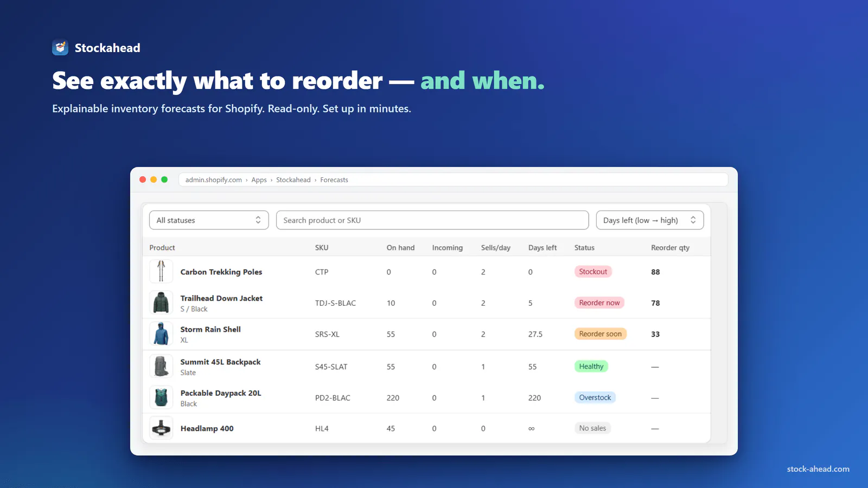868x488 pixels.
Task: Click the infinity days left value for Headlamp
Action: pyautogui.click(x=532, y=429)
